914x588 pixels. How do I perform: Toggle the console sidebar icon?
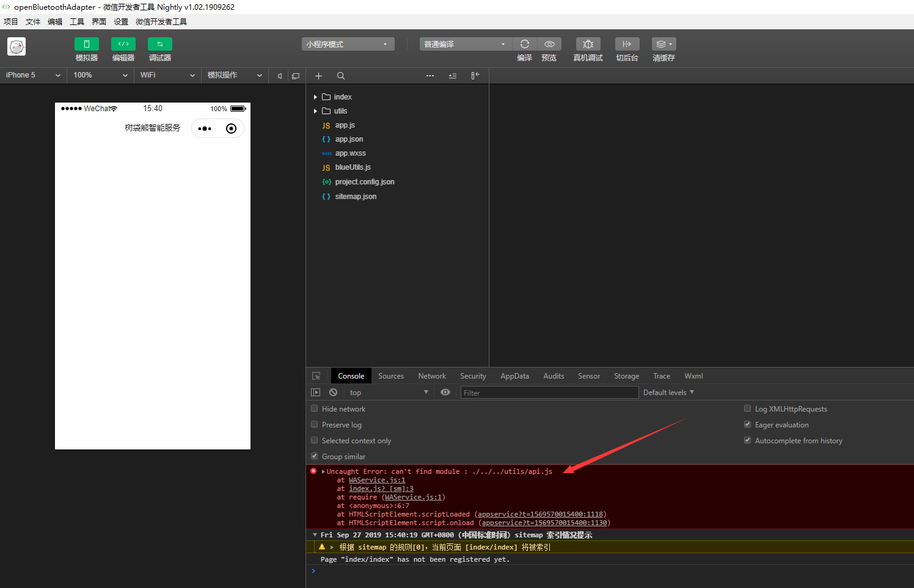click(x=315, y=393)
